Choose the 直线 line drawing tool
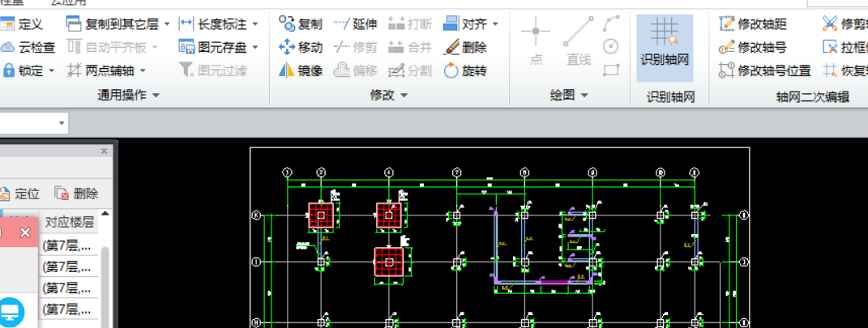 tap(579, 41)
